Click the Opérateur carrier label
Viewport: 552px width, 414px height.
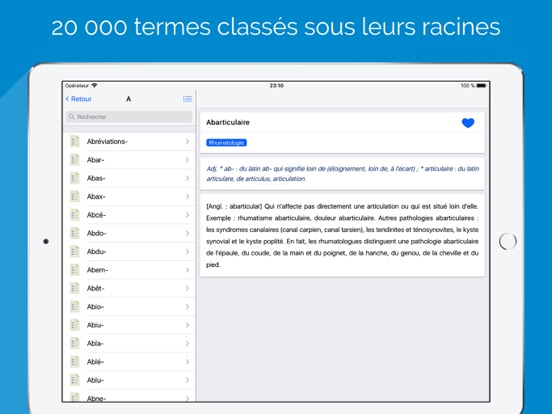[x=77, y=86]
